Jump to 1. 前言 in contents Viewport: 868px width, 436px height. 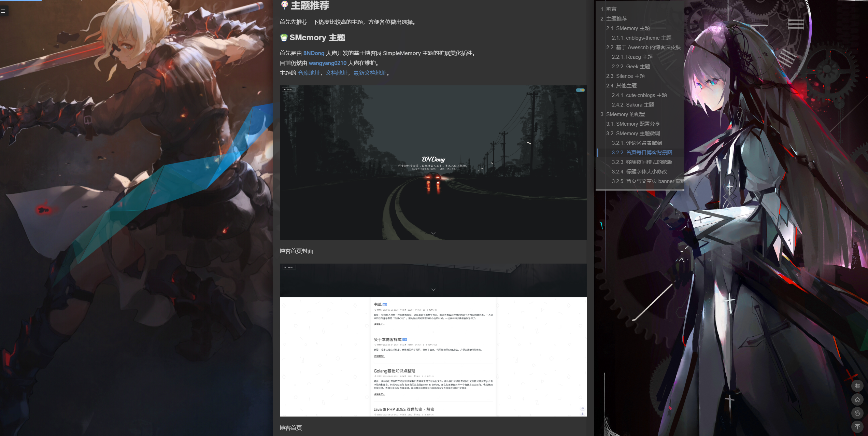[x=608, y=9]
